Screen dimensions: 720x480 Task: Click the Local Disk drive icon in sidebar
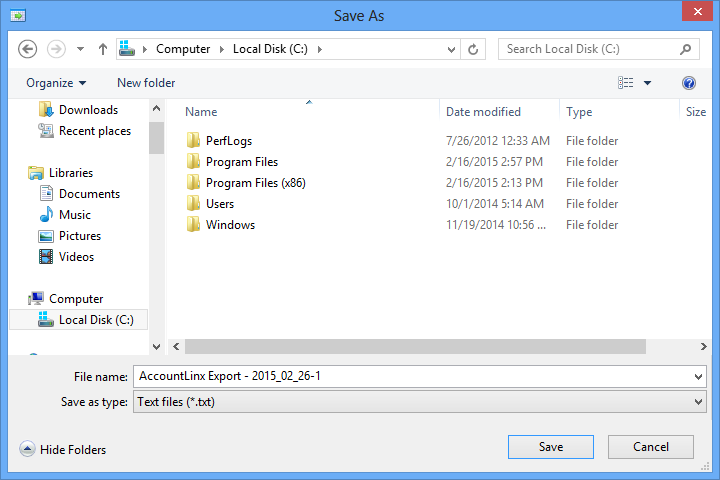pos(45,319)
